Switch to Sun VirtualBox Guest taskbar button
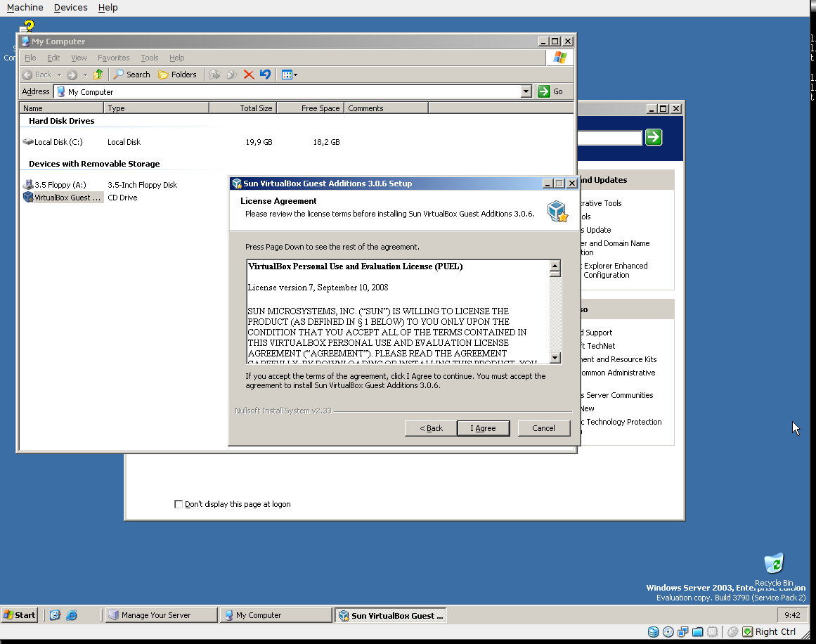Screen dimensions: 816x644 [390, 615]
